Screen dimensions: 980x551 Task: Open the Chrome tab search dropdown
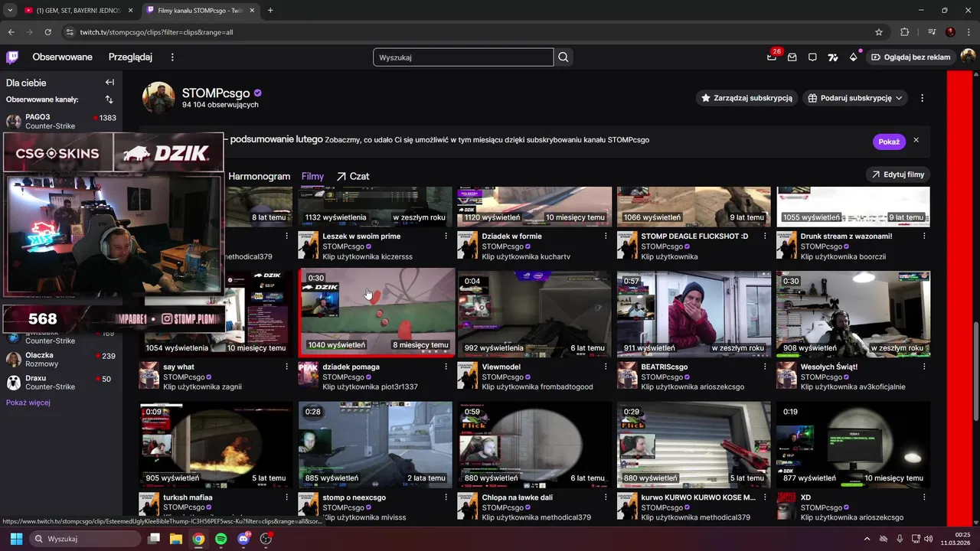10,10
